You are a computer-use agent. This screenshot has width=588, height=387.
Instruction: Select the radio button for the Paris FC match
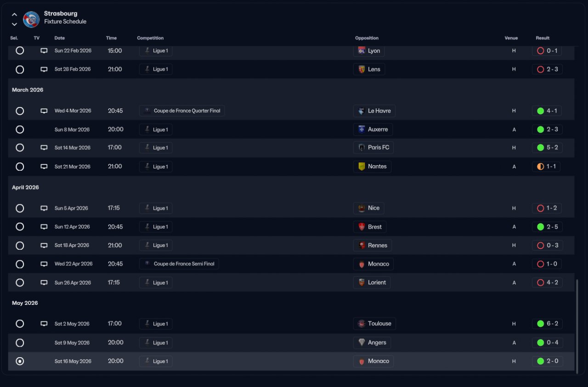pos(20,148)
